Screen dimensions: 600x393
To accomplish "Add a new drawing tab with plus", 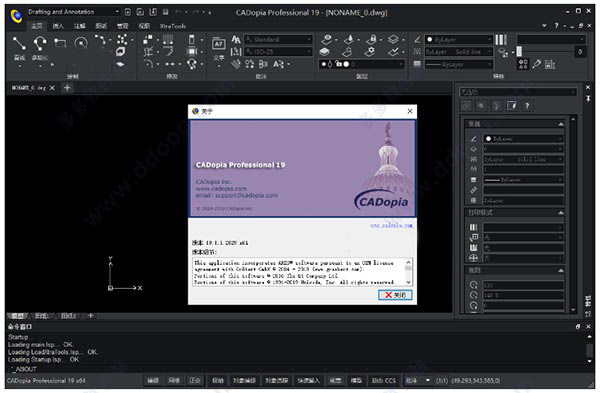I will click(x=67, y=88).
